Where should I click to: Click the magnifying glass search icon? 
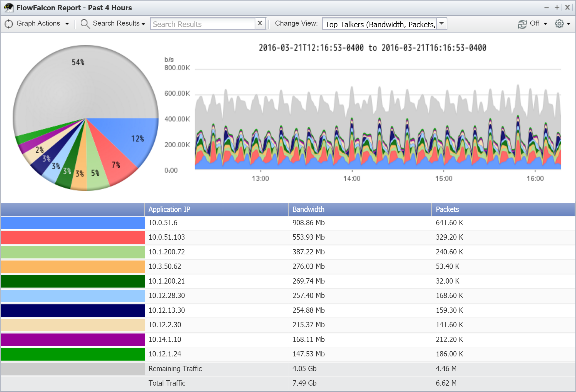[x=85, y=24]
